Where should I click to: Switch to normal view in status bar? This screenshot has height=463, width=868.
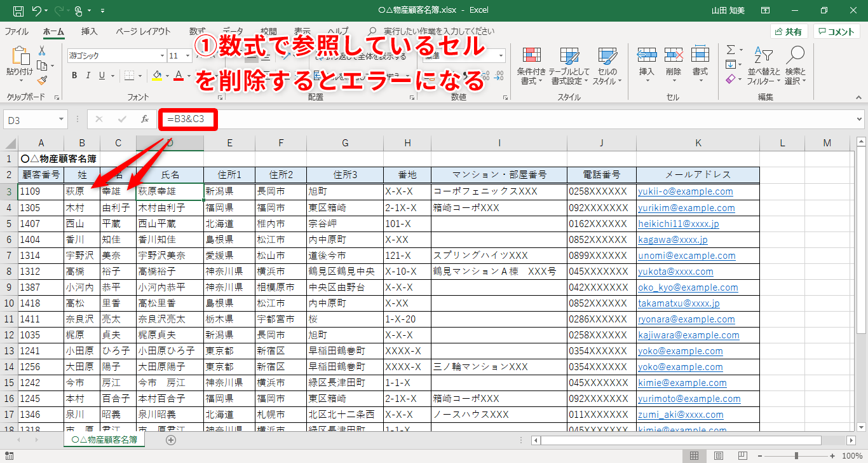click(695, 455)
